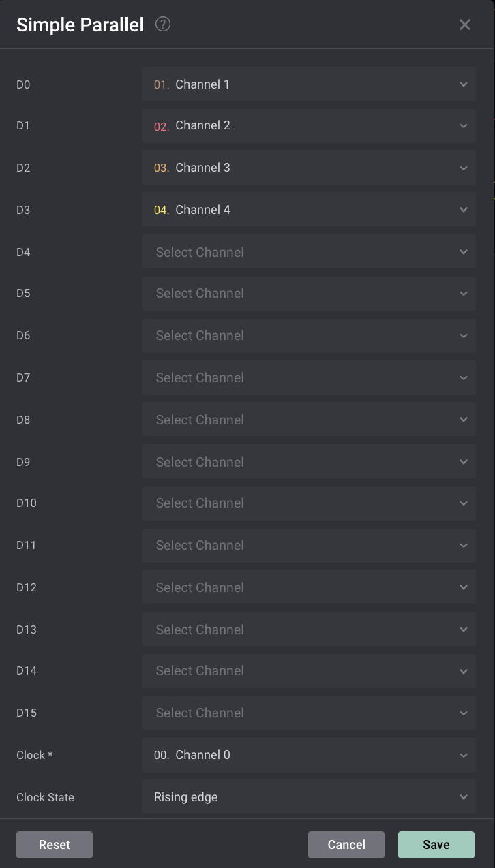Expand the D10 channel selector

click(x=308, y=503)
